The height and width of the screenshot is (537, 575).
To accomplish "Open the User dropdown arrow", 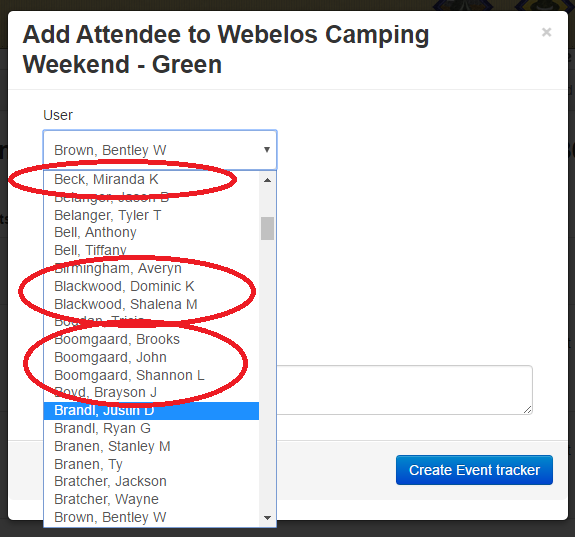I will point(267,150).
